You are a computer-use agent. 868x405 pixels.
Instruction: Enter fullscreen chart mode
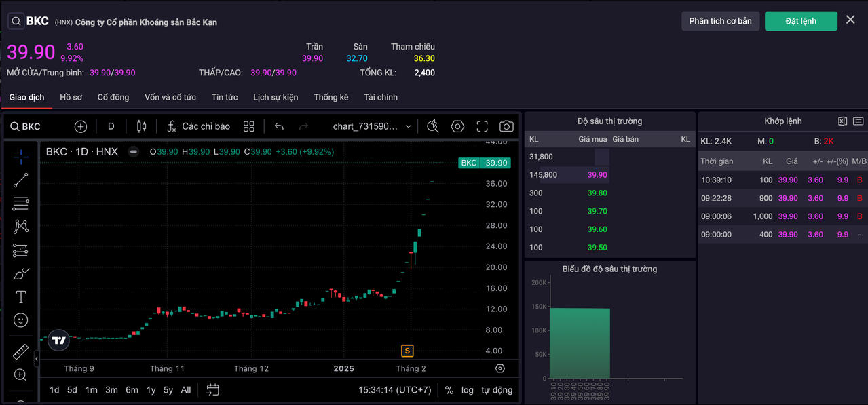pyautogui.click(x=482, y=126)
